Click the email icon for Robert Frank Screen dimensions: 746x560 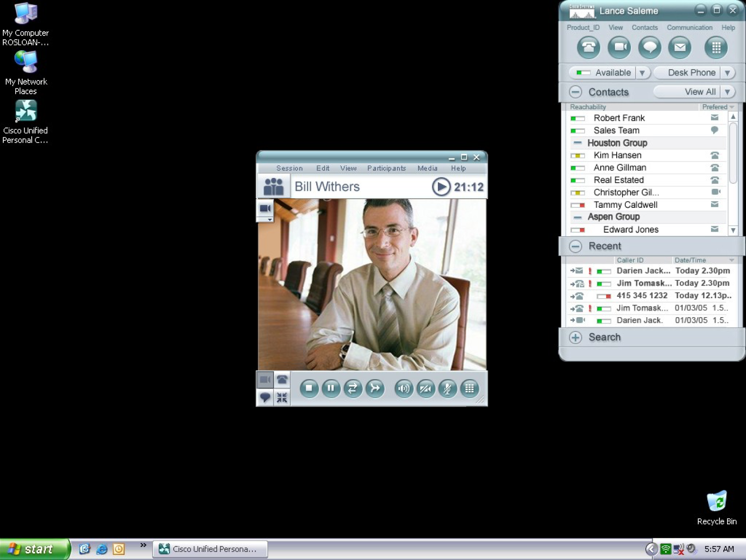tap(715, 117)
